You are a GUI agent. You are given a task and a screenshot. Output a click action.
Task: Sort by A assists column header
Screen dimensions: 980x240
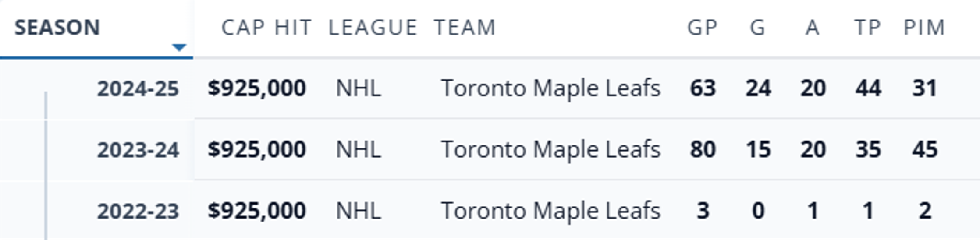[x=813, y=28]
